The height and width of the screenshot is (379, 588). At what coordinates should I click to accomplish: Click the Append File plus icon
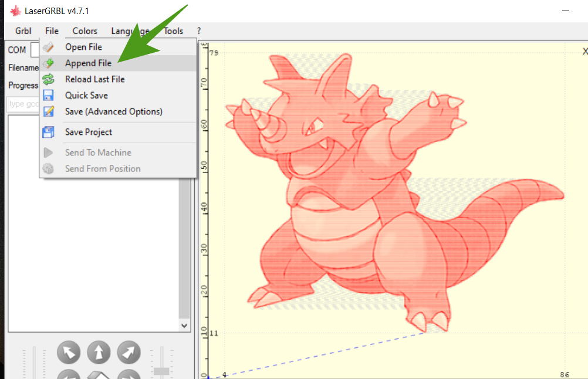click(48, 63)
